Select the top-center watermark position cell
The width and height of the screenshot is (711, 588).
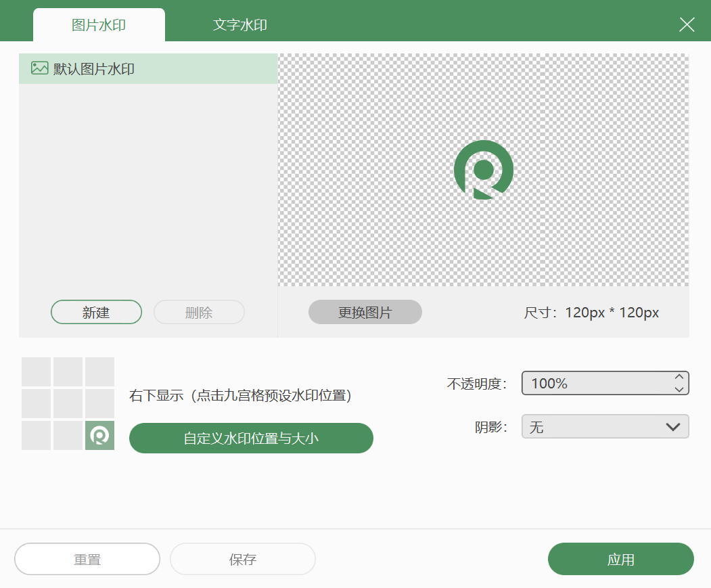[x=68, y=371]
